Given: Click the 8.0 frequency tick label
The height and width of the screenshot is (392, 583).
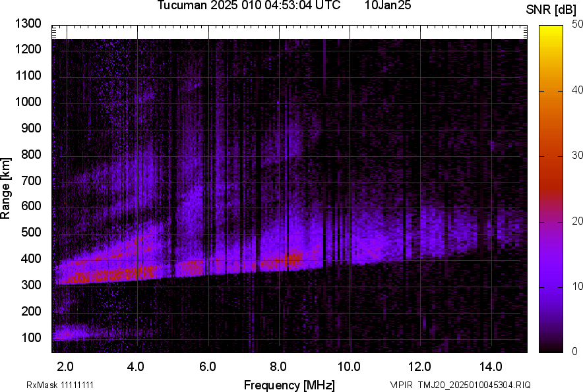Looking at the screenshot, I should pyautogui.click(x=279, y=366).
